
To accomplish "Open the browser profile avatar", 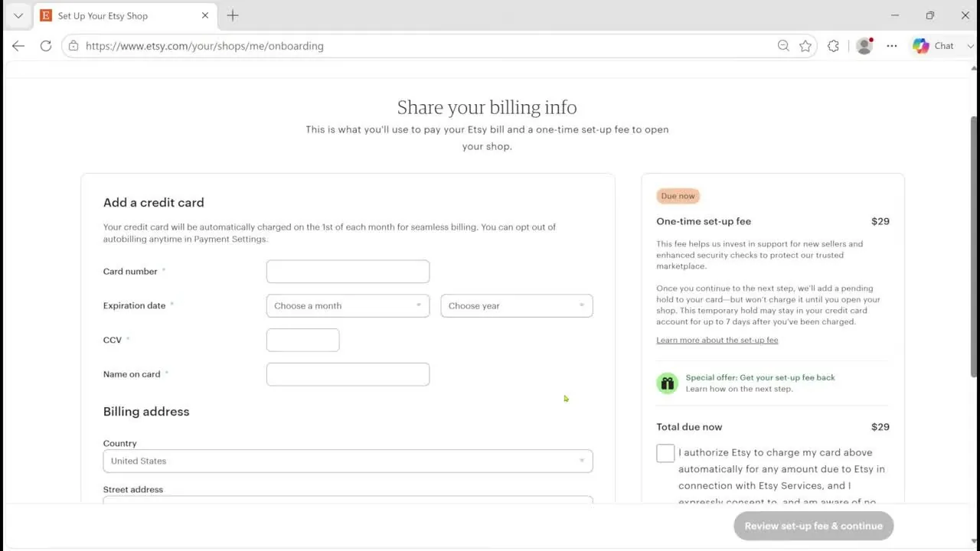I will (864, 46).
